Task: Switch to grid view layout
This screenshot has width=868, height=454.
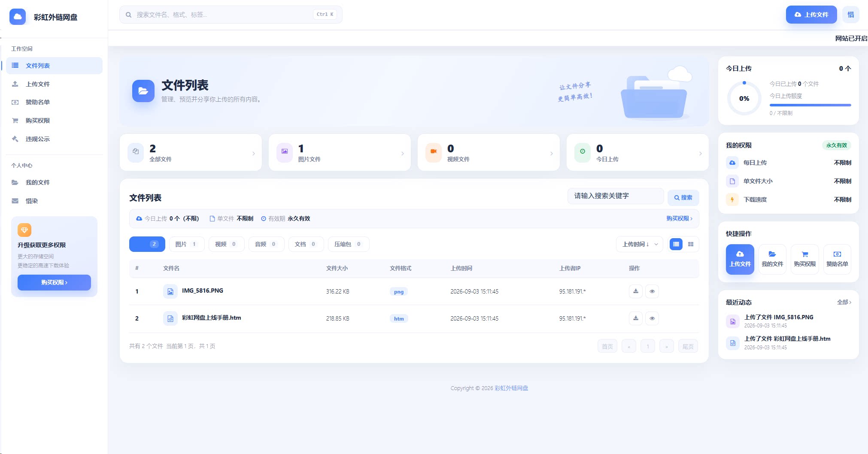Action: [691, 244]
